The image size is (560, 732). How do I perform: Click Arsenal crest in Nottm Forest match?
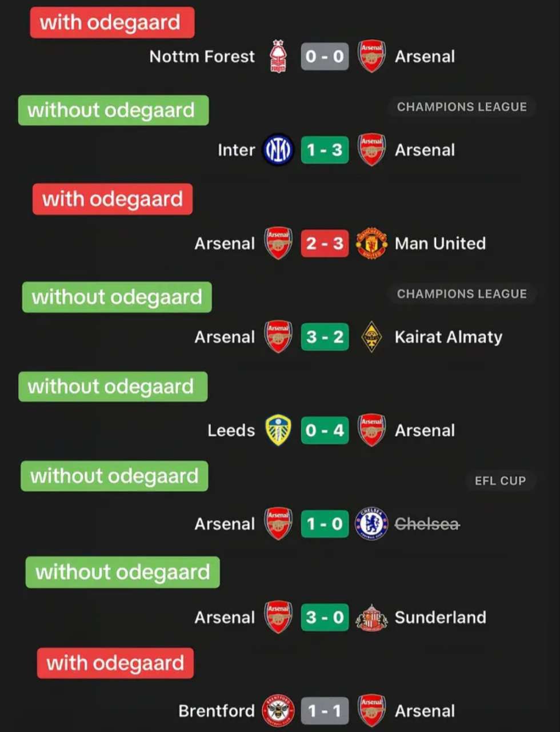[371, 56]
